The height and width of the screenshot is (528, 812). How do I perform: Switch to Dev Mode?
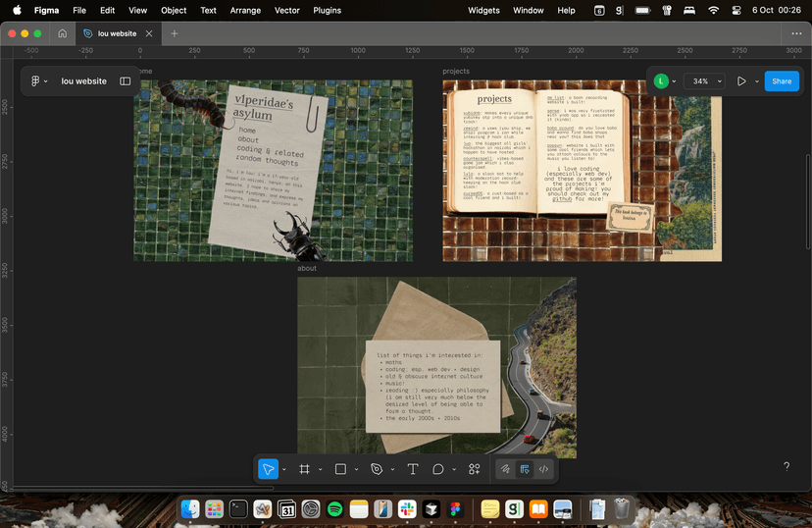[543, 469]
